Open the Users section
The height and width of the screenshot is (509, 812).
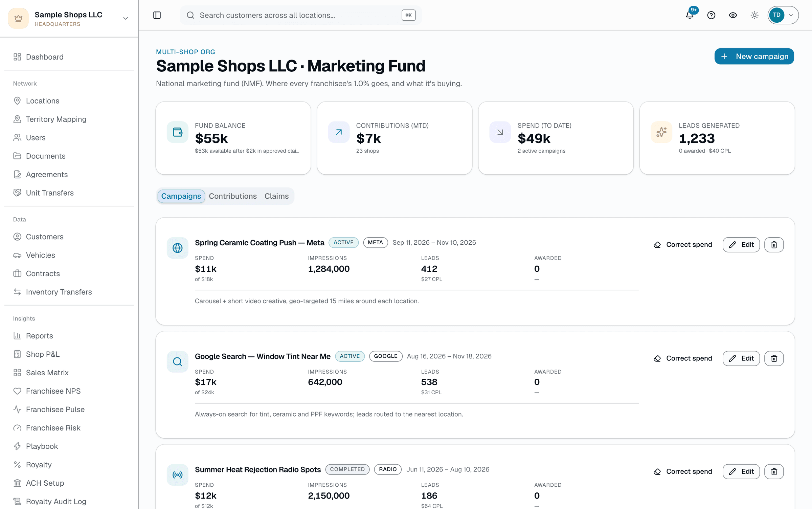69,137
